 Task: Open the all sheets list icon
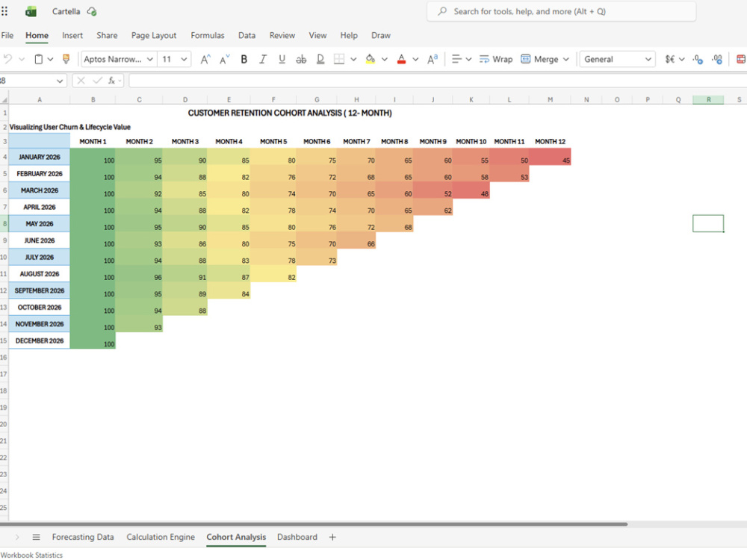[x=36, y=537]
